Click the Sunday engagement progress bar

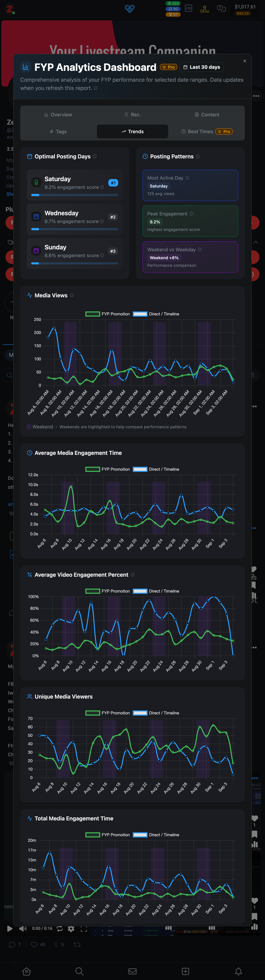point(75,263)
